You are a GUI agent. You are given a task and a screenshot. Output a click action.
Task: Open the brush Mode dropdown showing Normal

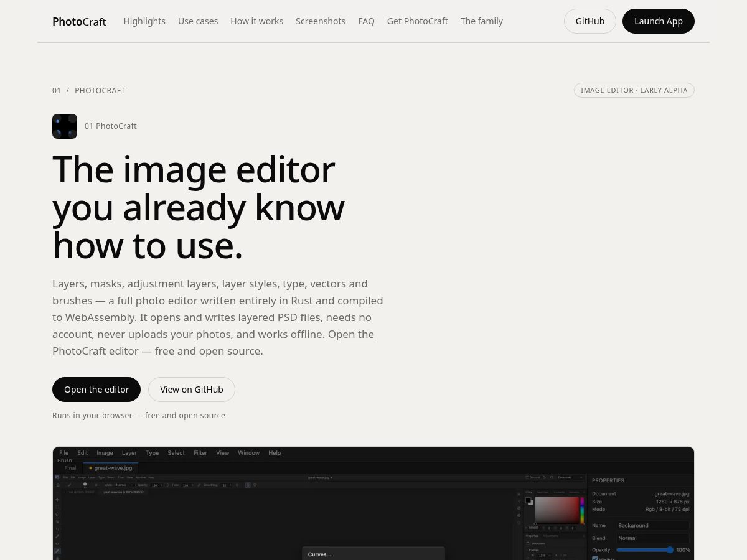tap(124, 485)
